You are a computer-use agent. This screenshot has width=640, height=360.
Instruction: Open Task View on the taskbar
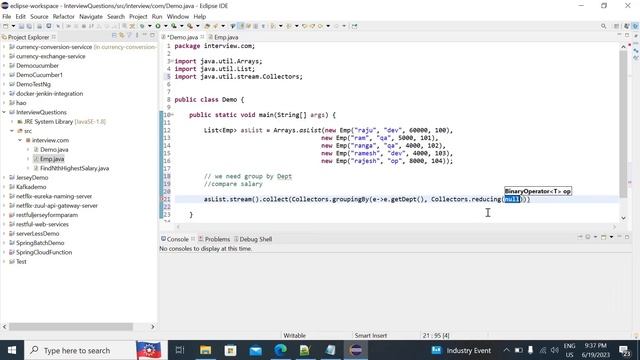click(x=180, y=350)
